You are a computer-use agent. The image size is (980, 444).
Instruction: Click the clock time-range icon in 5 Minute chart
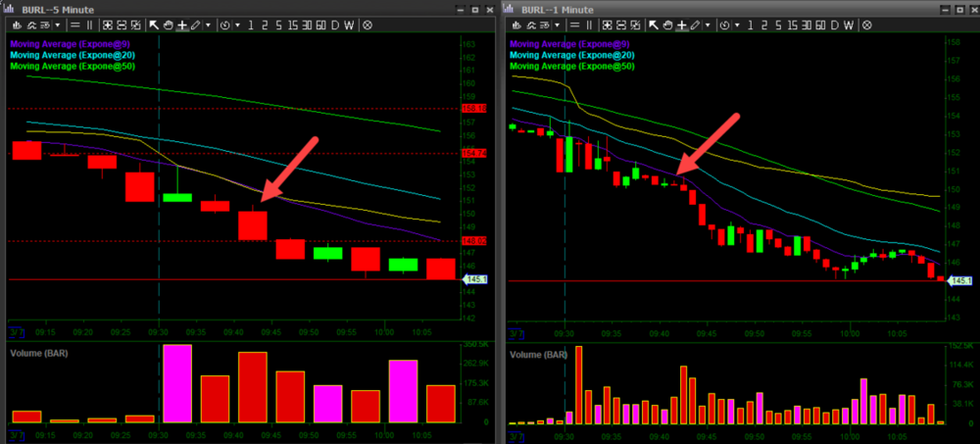point(225,25)
